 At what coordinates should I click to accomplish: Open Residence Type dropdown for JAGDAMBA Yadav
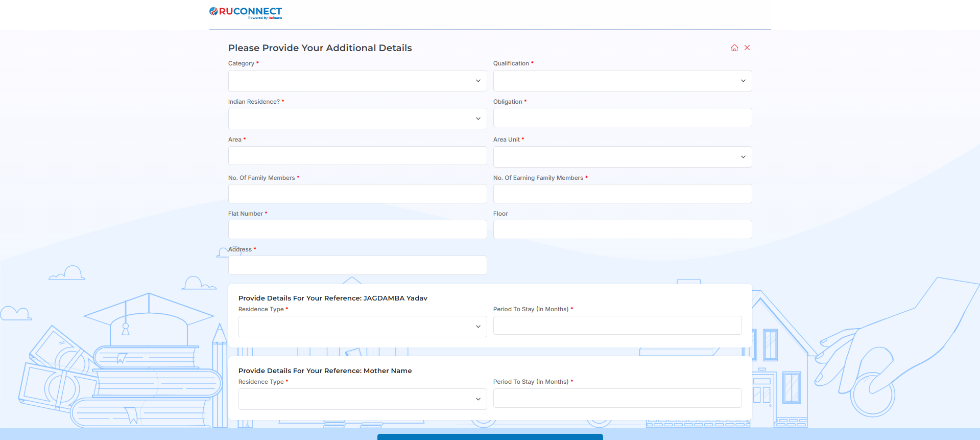[x=362, y=327]
